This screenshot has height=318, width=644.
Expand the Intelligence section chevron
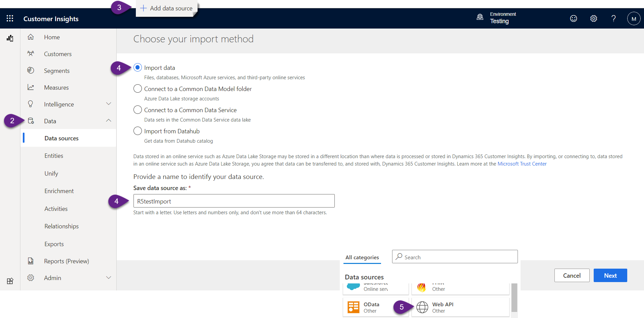(109, 104)
